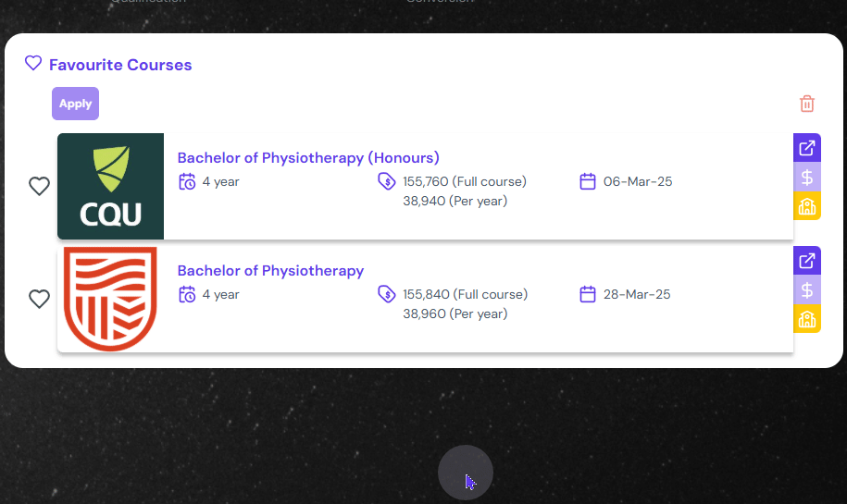Click the Apply button
Viewport: 847px width, 504px height.
(x=75, y=104)
